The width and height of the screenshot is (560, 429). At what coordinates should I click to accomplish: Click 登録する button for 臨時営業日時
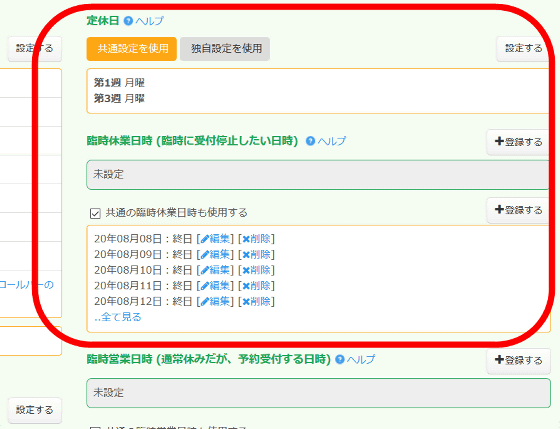tap(518, 360)
